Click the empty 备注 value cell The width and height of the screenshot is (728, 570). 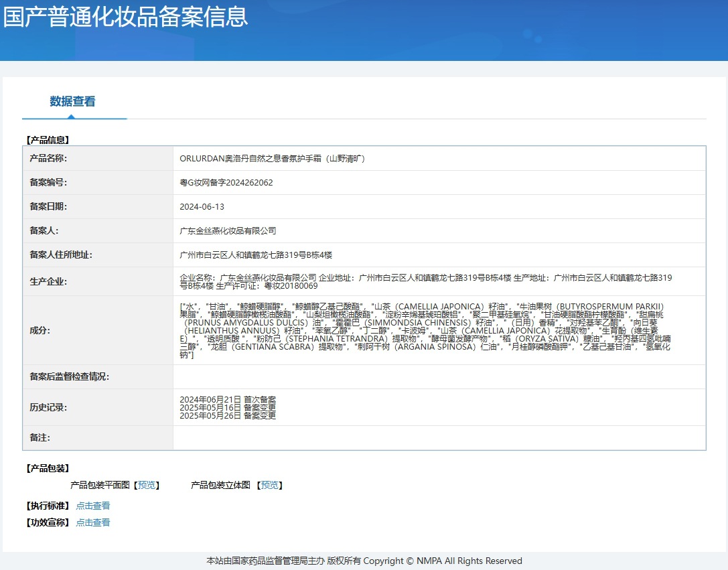pos(439,438)
